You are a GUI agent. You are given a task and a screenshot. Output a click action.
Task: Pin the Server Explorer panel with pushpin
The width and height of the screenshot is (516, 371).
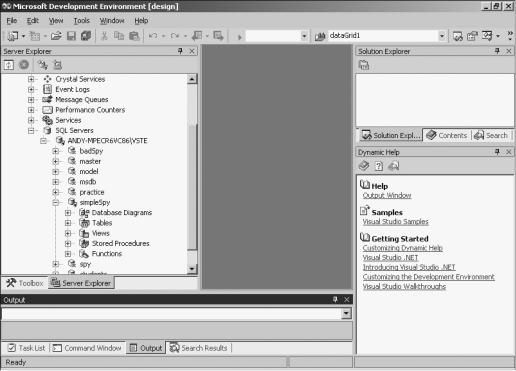[180, 51]
